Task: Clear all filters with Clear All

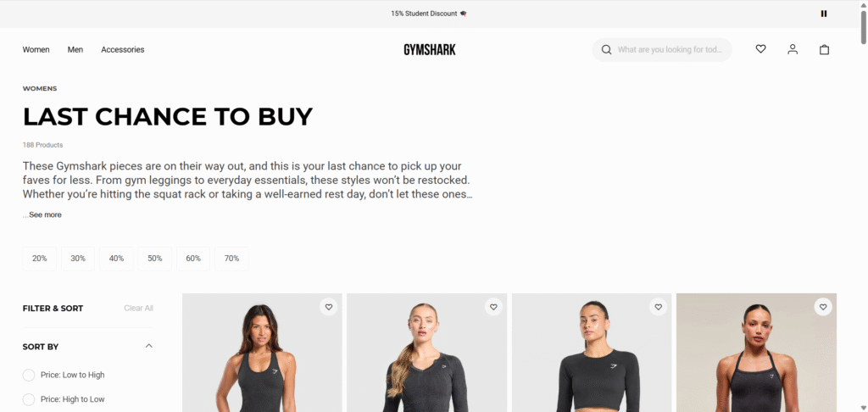Action: click(x=138, y=308)
